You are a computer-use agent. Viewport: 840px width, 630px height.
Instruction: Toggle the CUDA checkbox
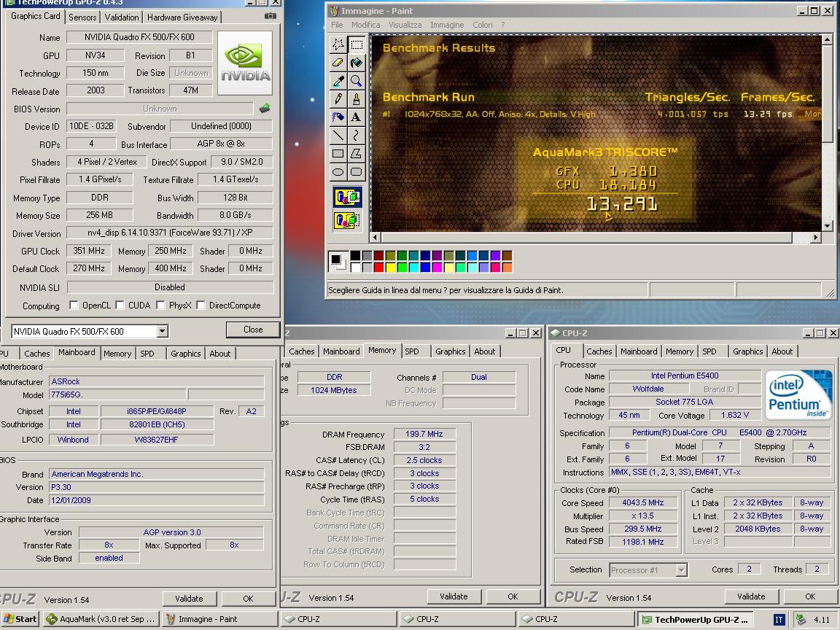[x=120, y=306]
